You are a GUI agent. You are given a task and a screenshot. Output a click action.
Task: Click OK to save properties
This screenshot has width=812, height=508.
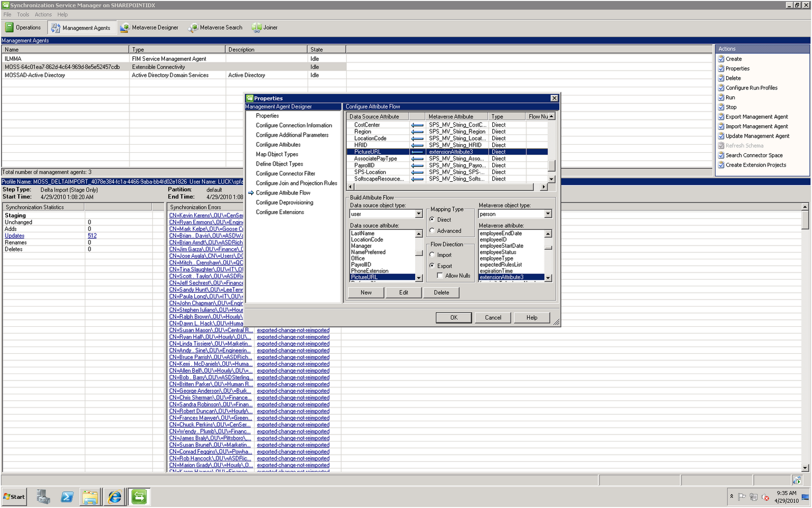pos(453,317)
